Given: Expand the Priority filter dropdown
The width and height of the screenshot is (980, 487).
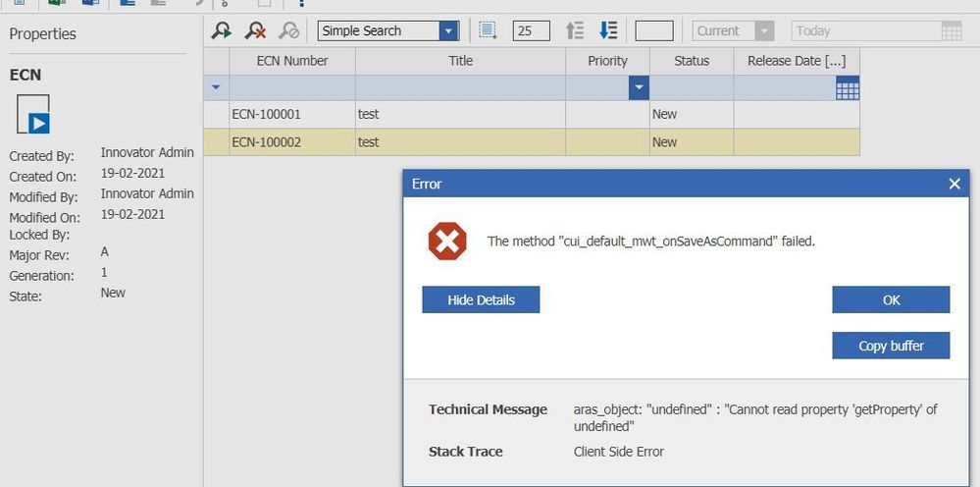Looking at the screenshot, I should [639, 88].
